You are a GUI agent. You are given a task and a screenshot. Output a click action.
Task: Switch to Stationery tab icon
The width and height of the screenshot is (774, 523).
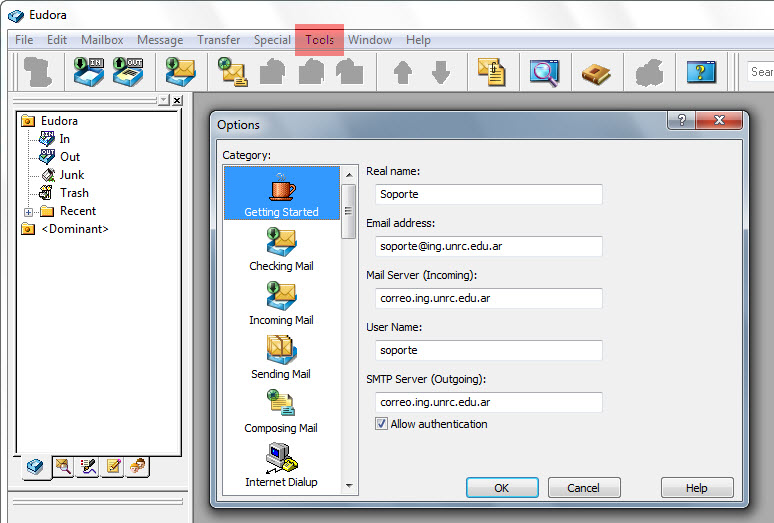pyautogui.click(x=113, y=466)
